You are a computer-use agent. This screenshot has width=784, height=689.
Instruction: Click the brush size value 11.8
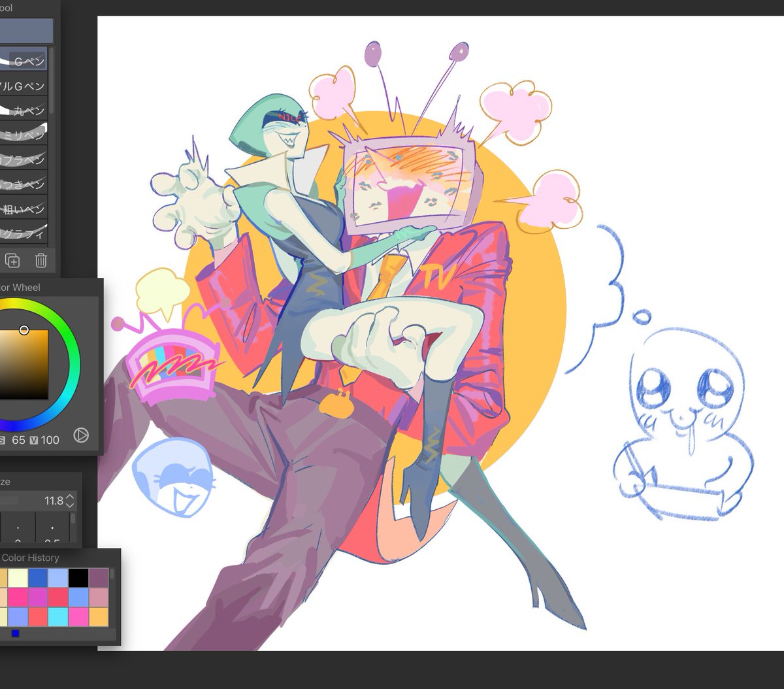(x=54, y=501)
